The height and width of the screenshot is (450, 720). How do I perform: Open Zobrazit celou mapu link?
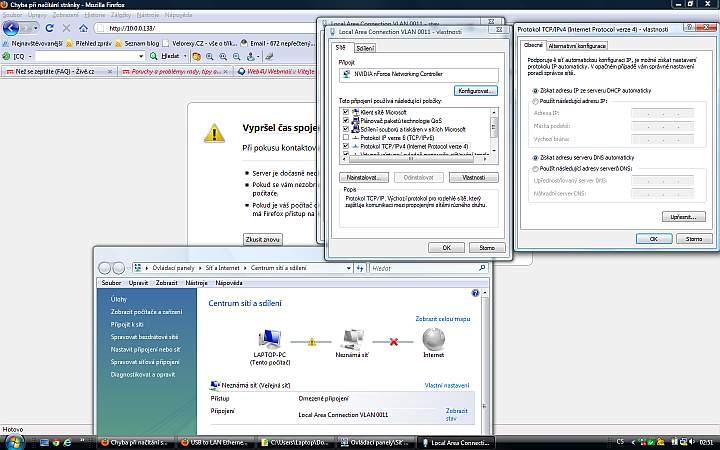pyautogui.click(x=443, y=319)
